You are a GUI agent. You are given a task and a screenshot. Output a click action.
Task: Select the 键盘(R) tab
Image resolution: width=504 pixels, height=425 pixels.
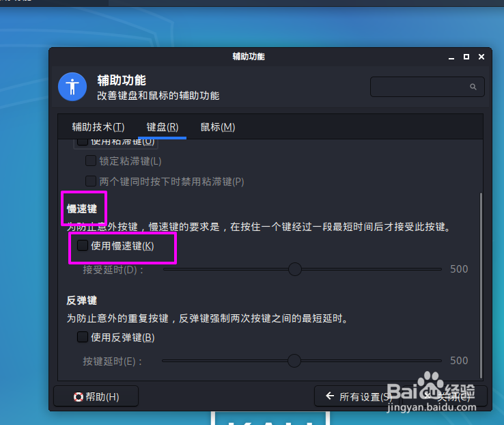click(x=163, y=127)
